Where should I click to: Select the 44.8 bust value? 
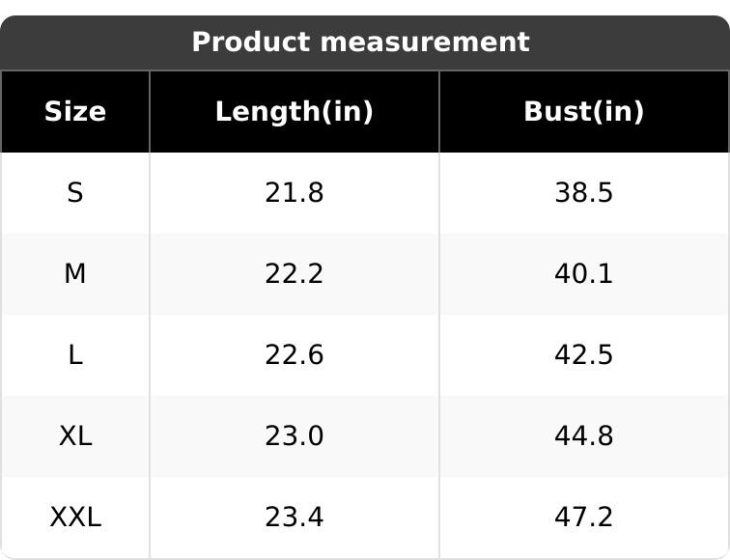583,436
